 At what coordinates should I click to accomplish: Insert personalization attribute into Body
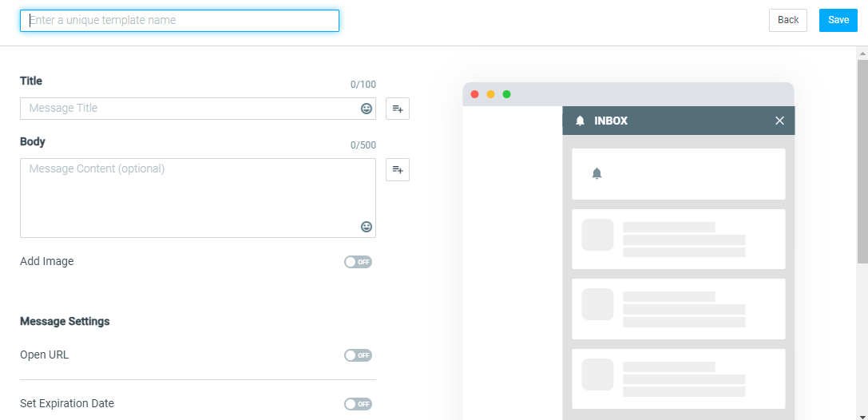pos(398,169)
